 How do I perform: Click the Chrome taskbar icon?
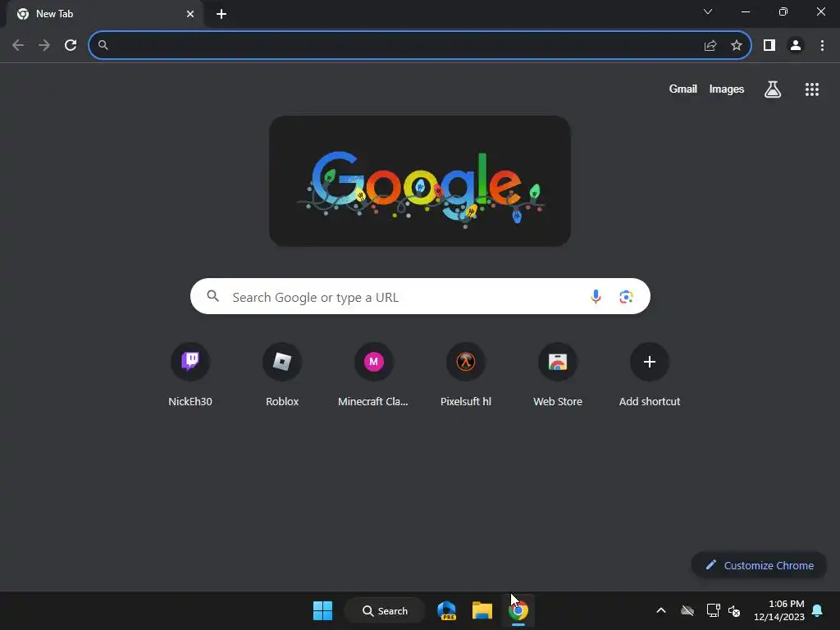[x=518, y=610]
